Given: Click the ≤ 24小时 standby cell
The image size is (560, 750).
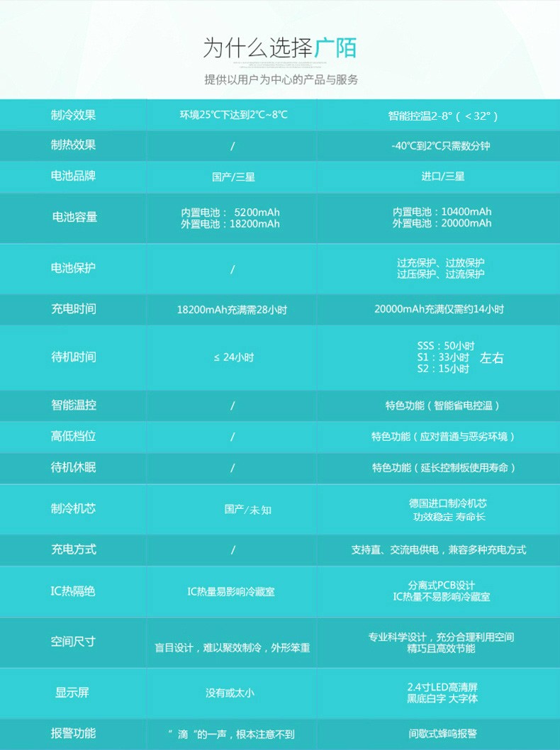Looking at the screenshot, I should 233,358.
